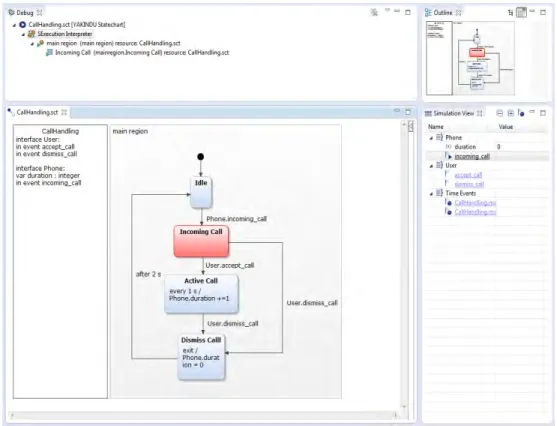Click the CallHandling definition section title
This screenshot has width=557, height=426.
60,131
